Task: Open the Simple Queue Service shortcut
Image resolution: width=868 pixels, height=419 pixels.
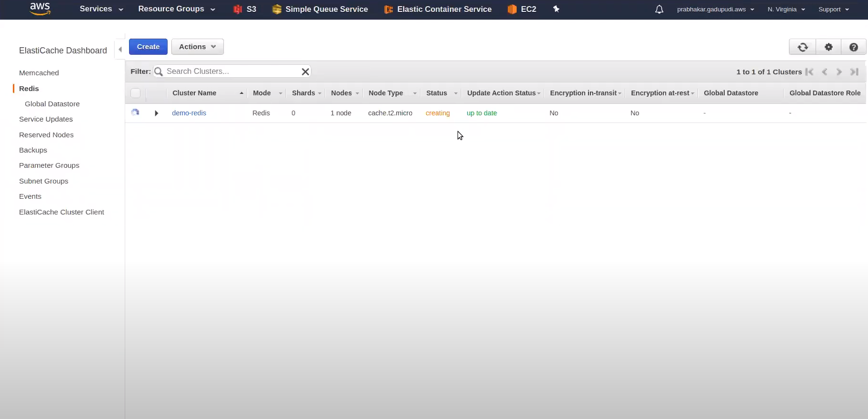Action: click(x=320, y=9)
